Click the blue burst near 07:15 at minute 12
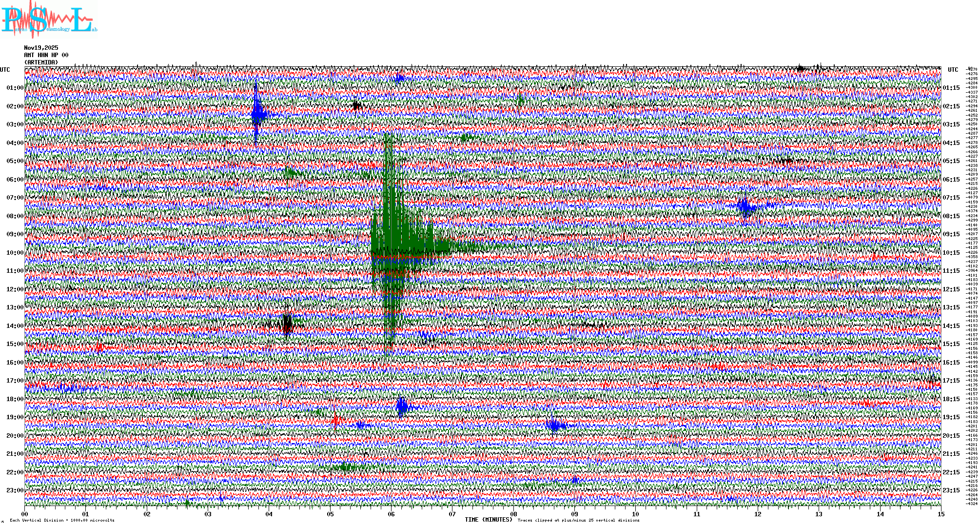The width and height of the screenshot is (980, 527). click(745, 206)
